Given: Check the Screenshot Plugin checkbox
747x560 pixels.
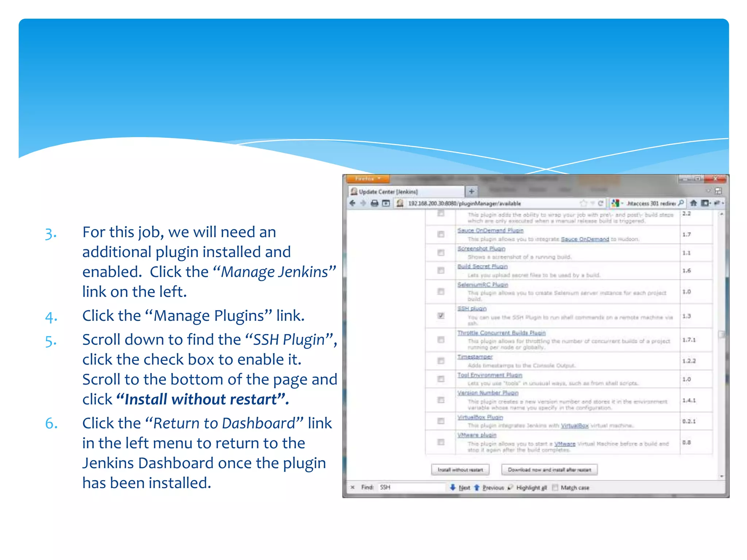Looking at the screenshot, I should coord(441,252).
